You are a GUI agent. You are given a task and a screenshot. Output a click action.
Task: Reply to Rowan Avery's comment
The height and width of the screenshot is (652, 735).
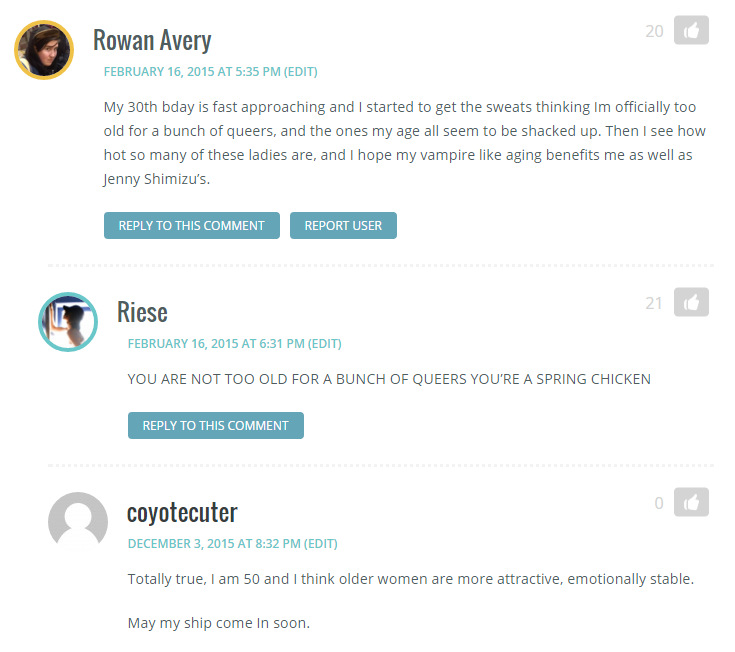(x=192, y=225)
